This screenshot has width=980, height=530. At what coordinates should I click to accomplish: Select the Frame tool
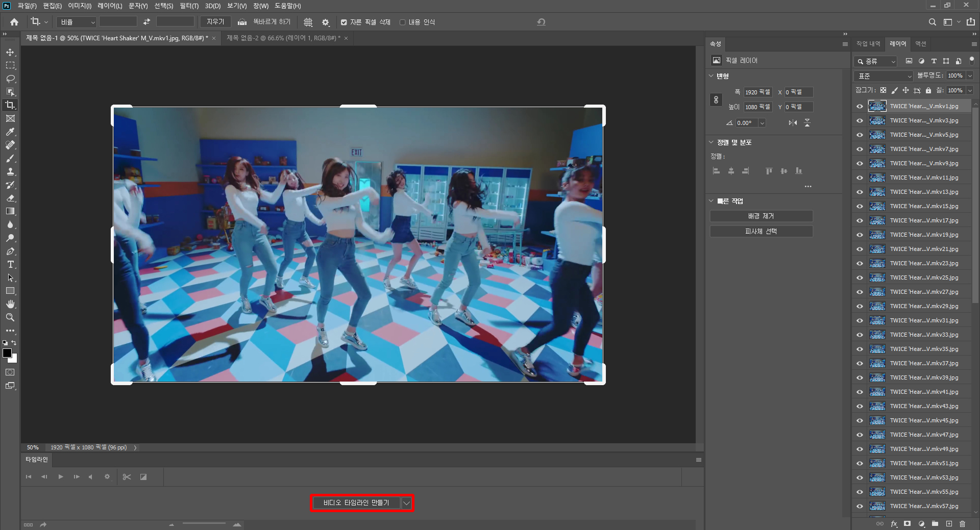click(10, 118)
